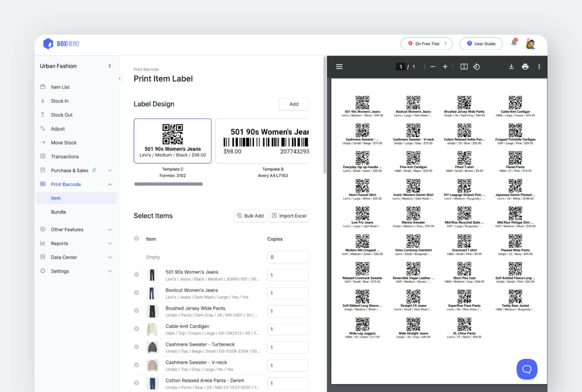Screen dimensions: 582x392
Task: Click the On Free Trial button
Action: [x=426, y=44]
